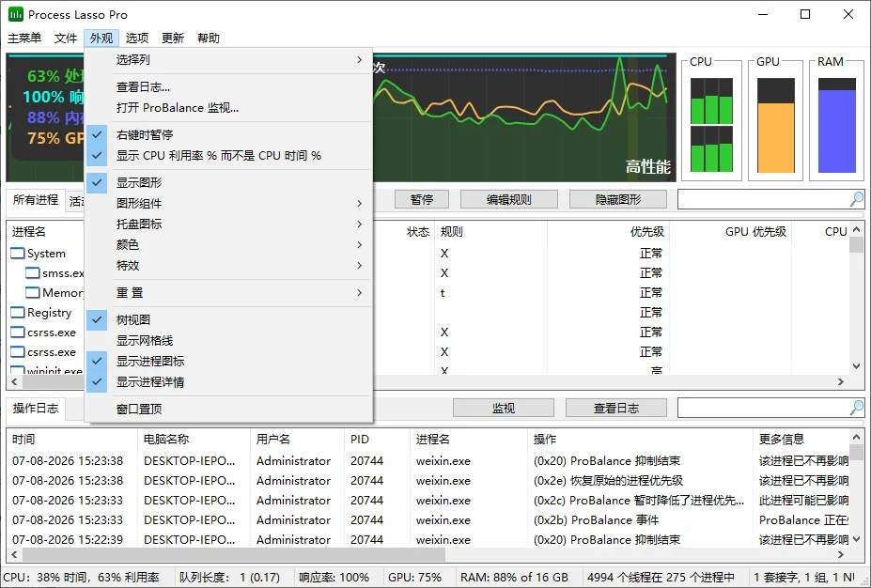This screenshot has height=588, width=871.
Task: Open the 选项 menu
Action: pyautogui.click(x=136, y=38)
